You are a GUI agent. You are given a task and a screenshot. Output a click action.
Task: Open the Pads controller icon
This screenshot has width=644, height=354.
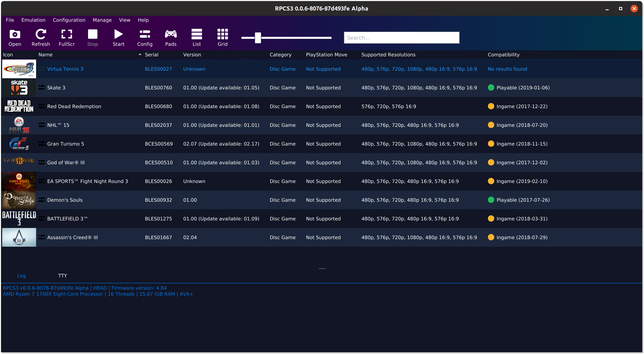171,34
